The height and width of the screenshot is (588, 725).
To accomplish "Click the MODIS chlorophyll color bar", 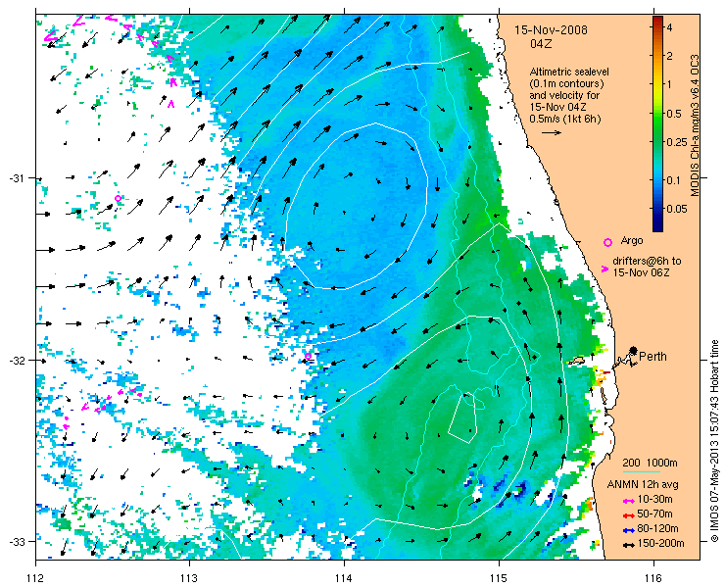I will point(657,123).
